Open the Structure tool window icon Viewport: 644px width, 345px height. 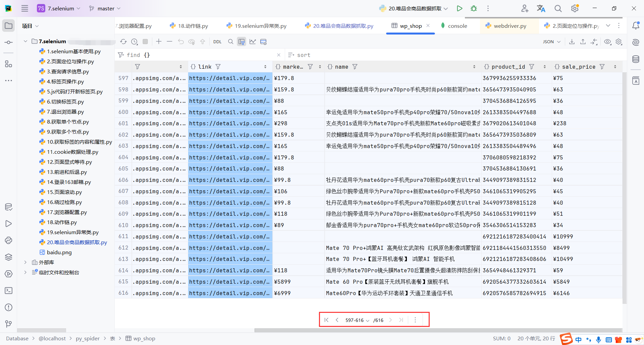click(x=9, y=64)
